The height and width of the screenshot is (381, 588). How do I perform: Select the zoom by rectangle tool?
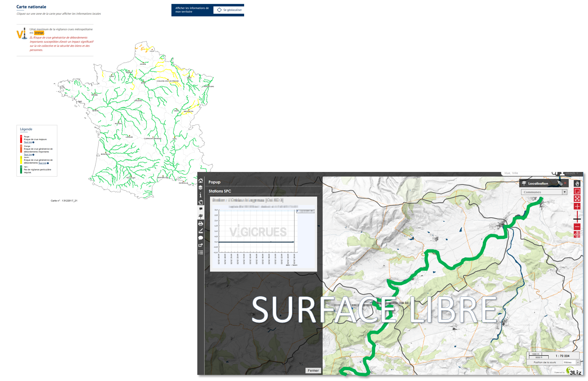577,191
